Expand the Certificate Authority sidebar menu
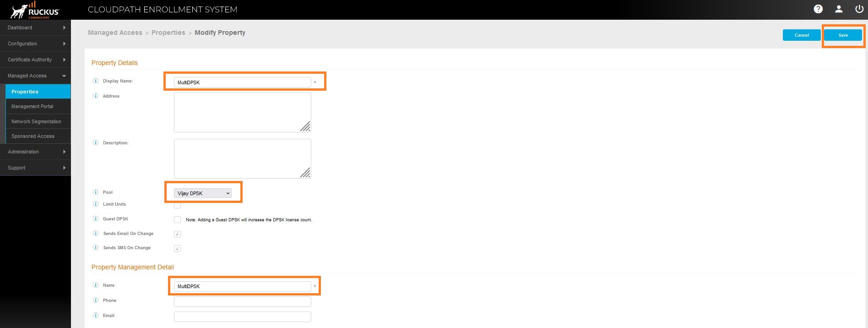This screenshot has height=328, width=868. [35, 60]
